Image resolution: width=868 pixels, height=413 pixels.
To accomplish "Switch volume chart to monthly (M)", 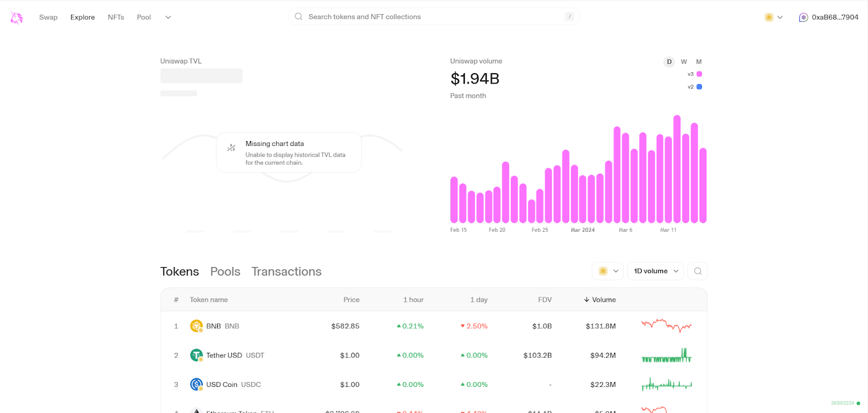I will [x=699, y=62].
